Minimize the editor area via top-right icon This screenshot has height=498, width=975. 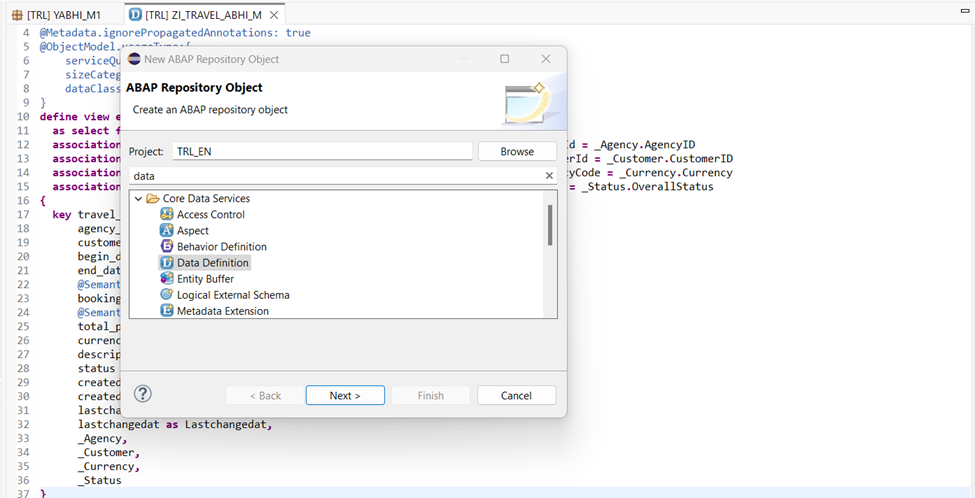tap(965, 10)
